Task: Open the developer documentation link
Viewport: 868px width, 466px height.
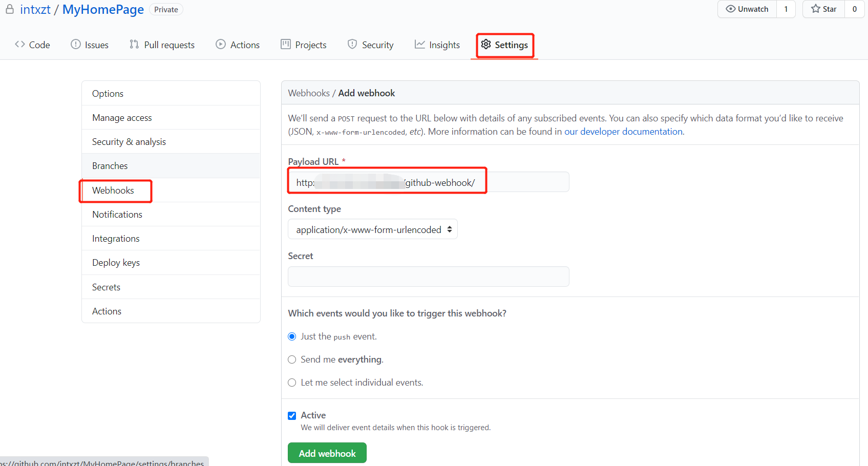Action: pyautogui.click(x=623, y=132)
